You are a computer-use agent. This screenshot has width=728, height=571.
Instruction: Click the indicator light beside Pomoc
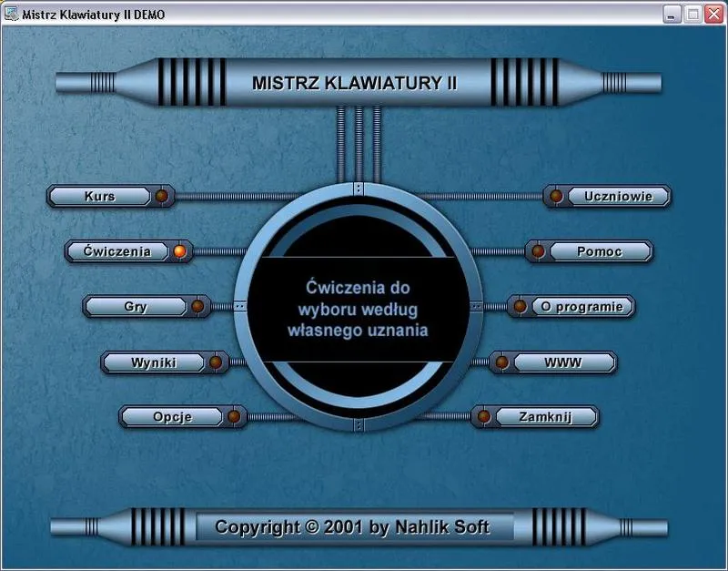click(x=538, y=251)
